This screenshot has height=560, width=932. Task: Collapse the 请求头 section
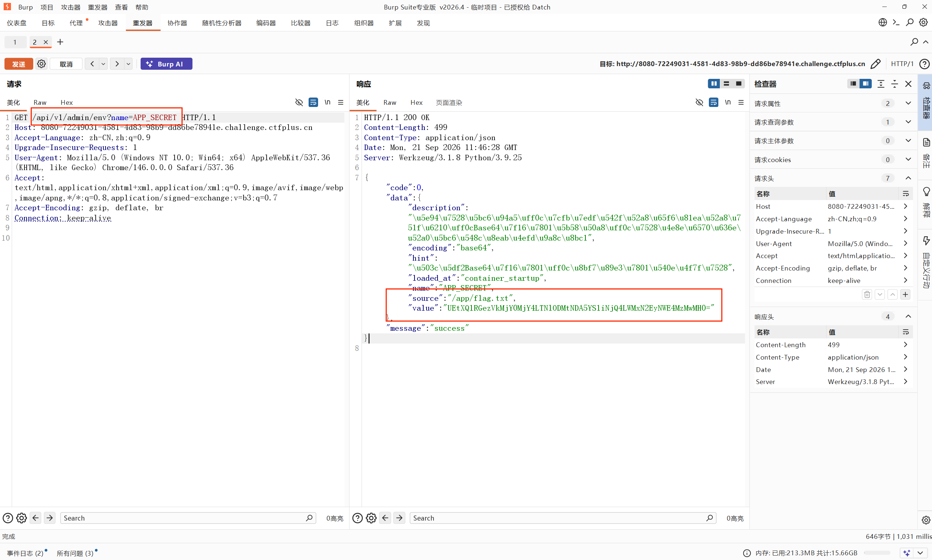coord(908,178)
